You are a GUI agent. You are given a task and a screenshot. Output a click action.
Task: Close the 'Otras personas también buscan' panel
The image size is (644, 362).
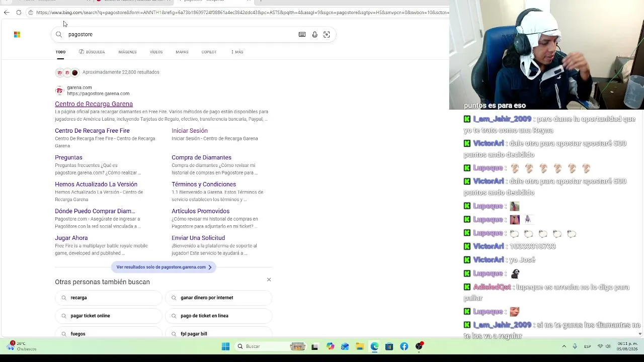[269, 280]
